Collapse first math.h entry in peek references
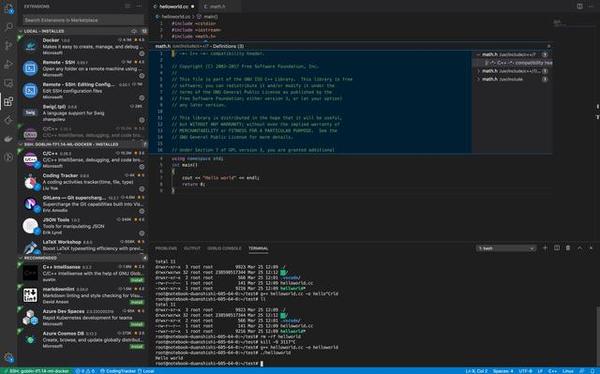600x374 pixels. point(478,54)
